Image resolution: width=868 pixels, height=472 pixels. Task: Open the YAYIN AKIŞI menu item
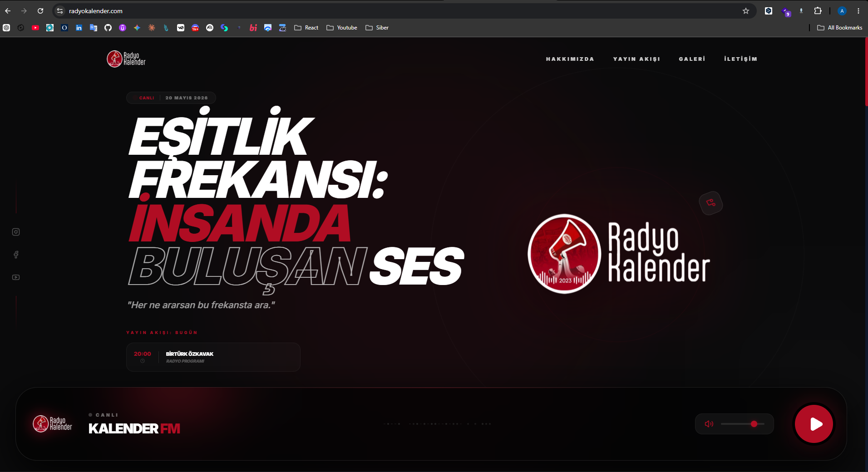[636, 59]
